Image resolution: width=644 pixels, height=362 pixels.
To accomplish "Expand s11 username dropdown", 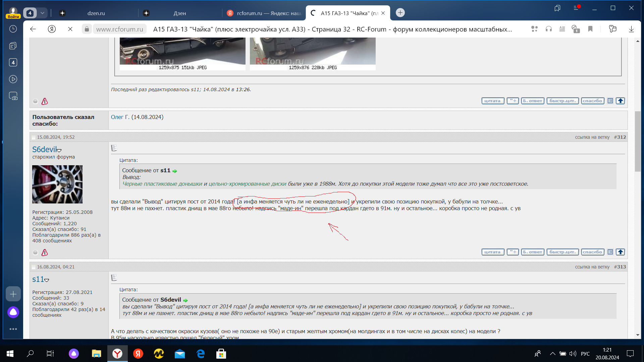I will click(x=47, y=280).
